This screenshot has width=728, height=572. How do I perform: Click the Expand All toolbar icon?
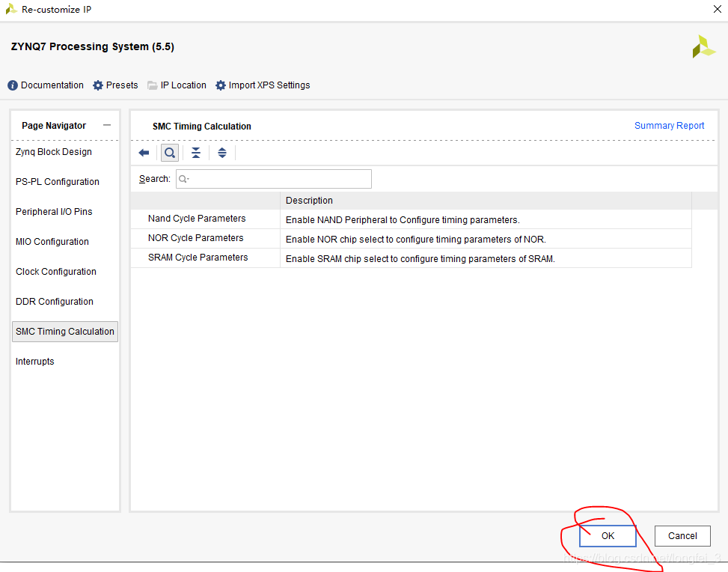(222, 153)
